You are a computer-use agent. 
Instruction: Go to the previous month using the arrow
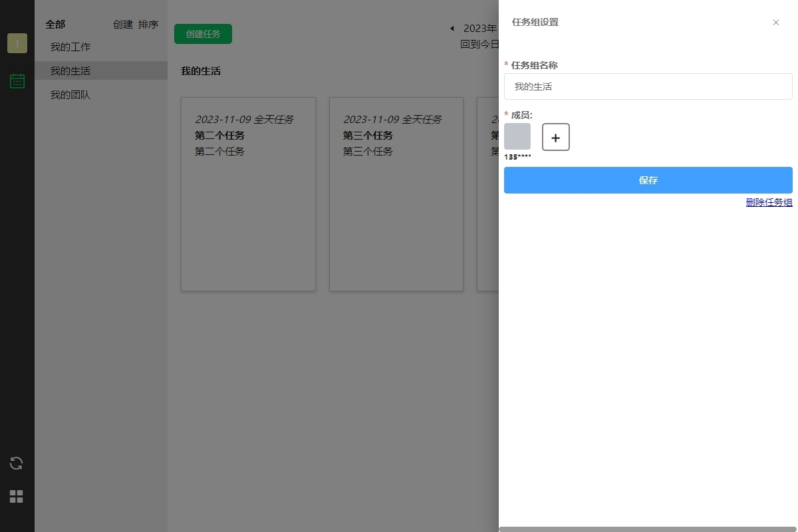(x=452, y=29)
